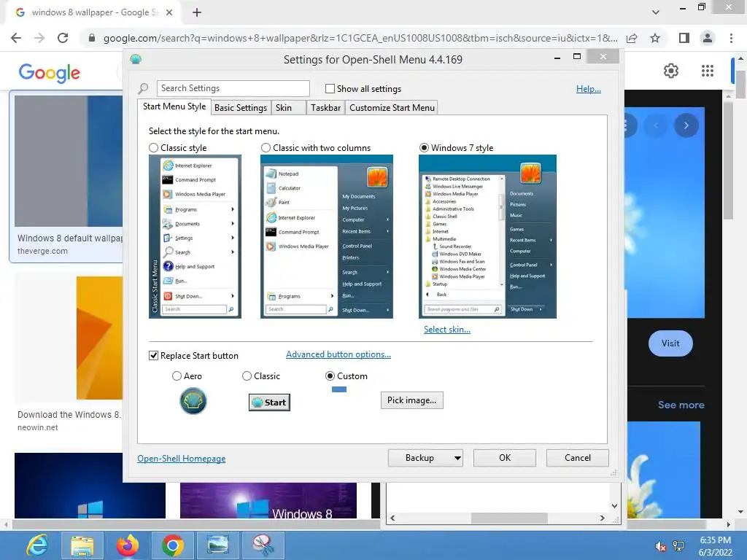Click the Windows 7 style preview image
The image size is (747, 560).
(487, 237)
